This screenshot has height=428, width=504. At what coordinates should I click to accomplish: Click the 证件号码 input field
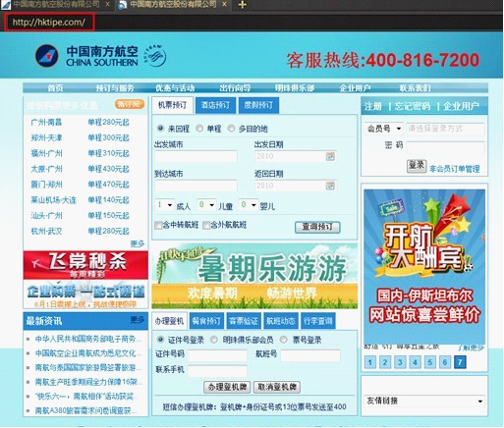217,355
